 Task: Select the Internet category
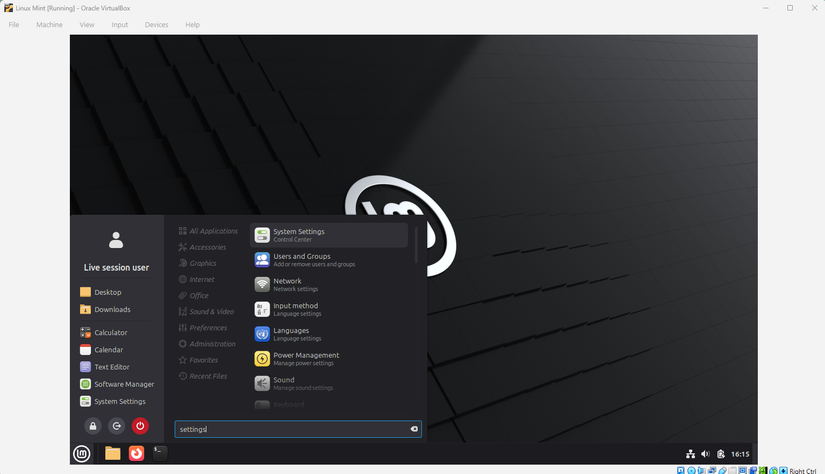point(196,279)
